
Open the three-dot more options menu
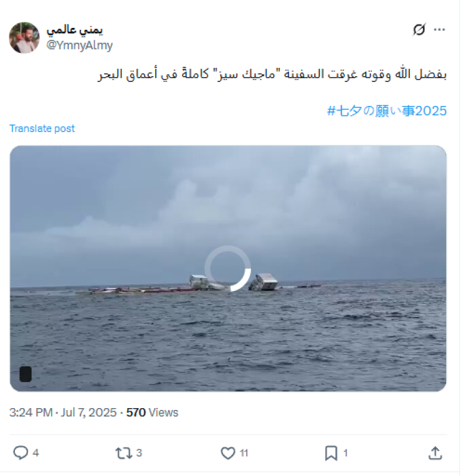439,29
